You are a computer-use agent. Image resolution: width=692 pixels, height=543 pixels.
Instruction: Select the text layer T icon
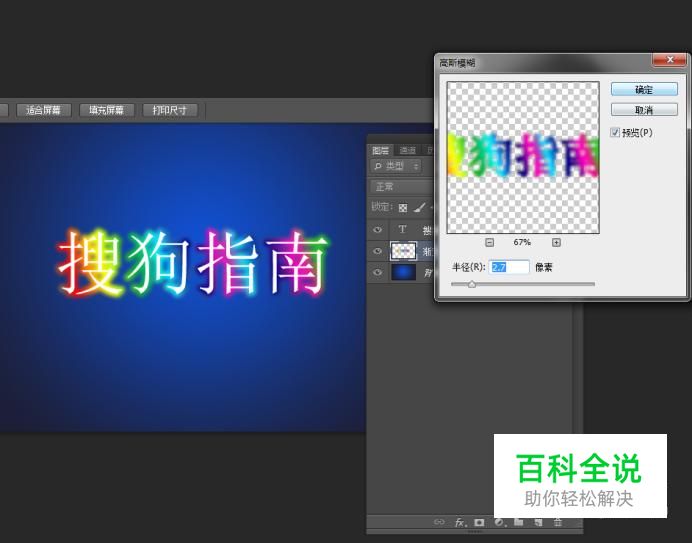(402, 229)
